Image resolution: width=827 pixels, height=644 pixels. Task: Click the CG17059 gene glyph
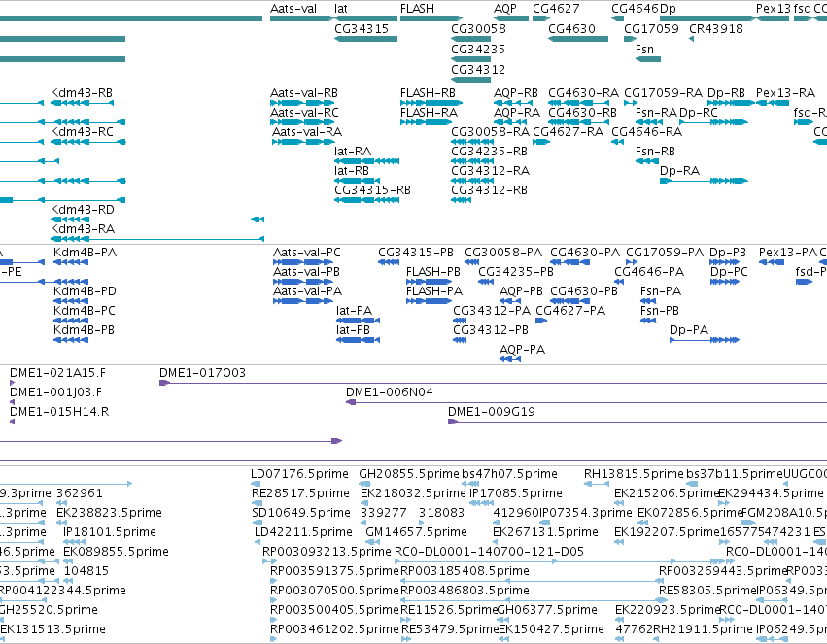(x=630, y=39)
